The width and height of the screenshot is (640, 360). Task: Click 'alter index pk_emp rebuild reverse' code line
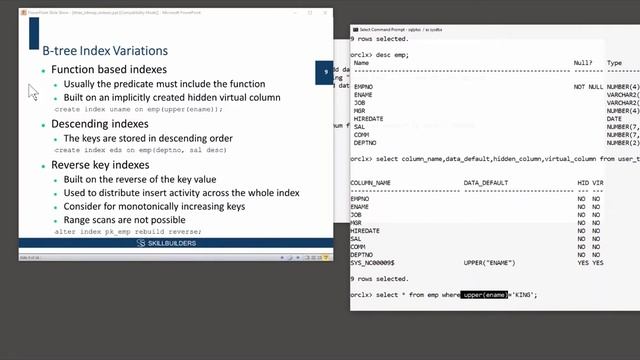[128, 232]
